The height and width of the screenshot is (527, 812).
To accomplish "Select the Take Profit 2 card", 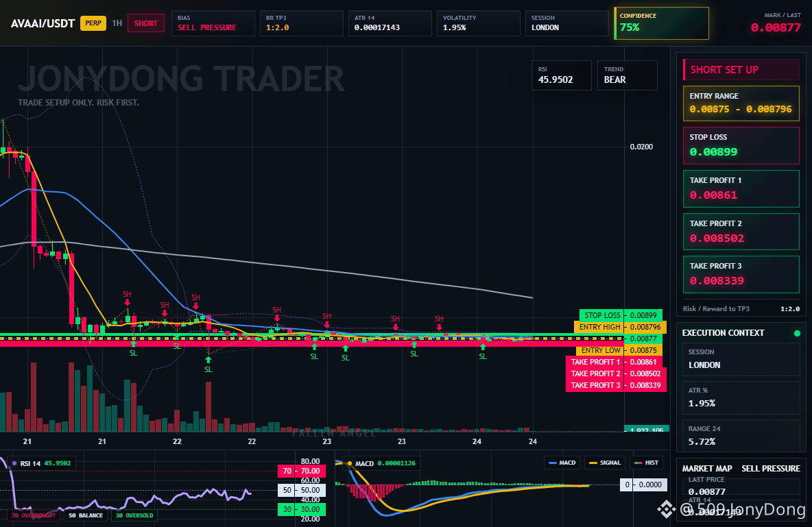I will coord(741,232).
